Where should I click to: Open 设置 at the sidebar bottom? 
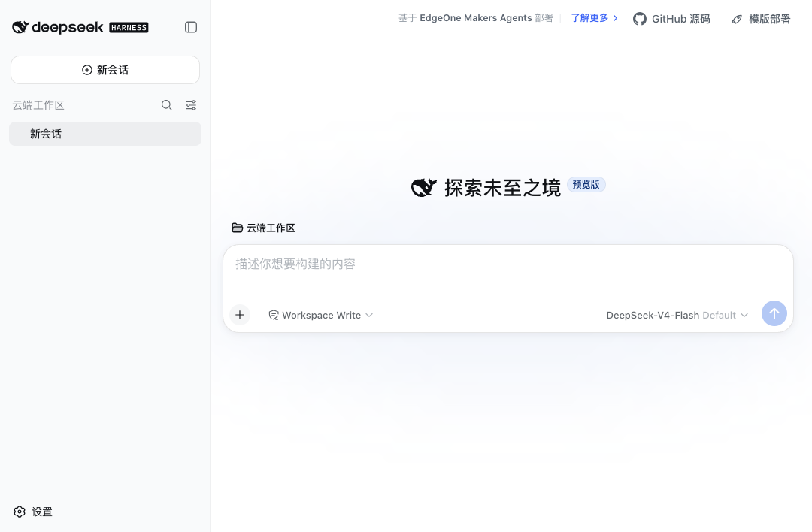(x=33, y=512)
